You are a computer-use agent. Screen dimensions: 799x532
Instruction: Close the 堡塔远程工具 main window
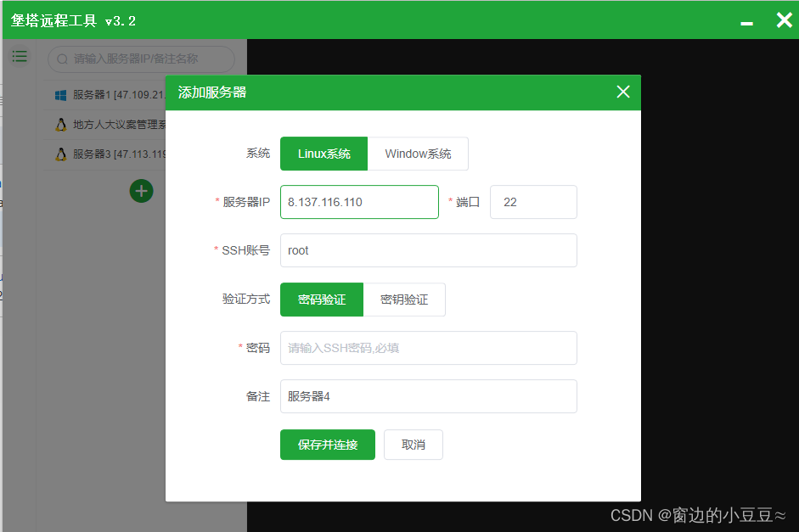pyautogui.click(x=784, y=20)
